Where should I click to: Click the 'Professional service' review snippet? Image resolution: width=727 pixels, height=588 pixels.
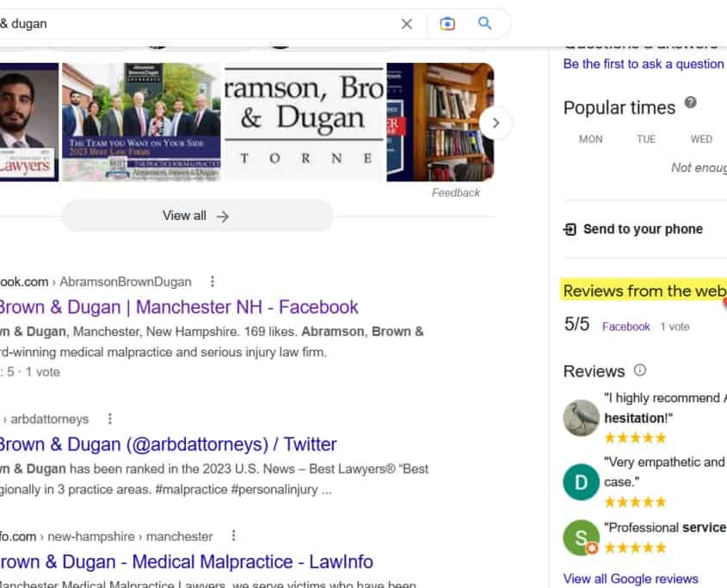[x=665, y=527]
